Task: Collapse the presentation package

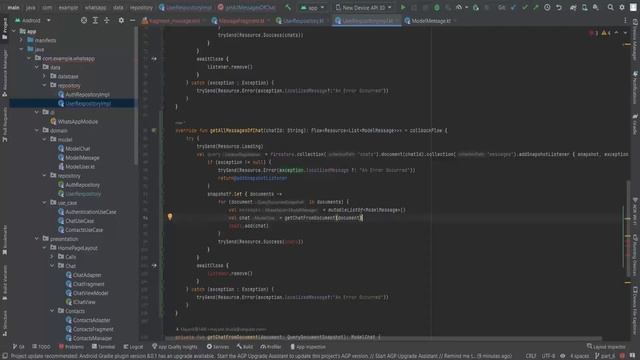Action: [x=37, y=239]
